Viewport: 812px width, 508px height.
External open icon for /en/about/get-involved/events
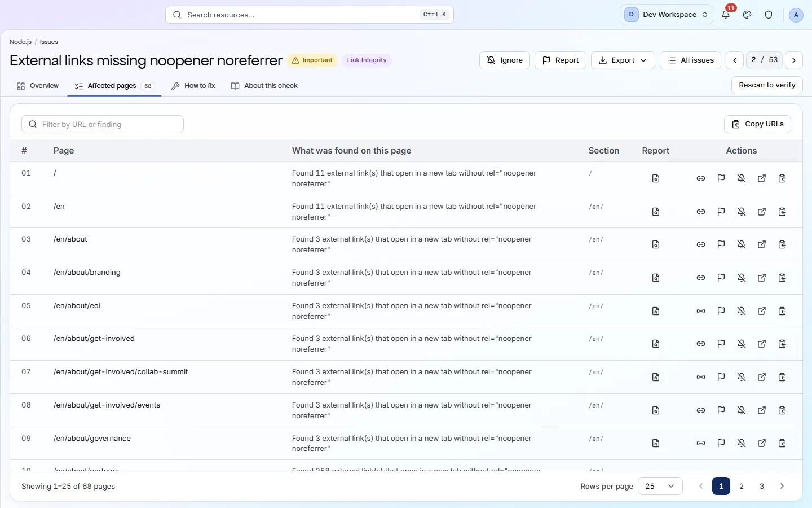[x=762, y=410]
